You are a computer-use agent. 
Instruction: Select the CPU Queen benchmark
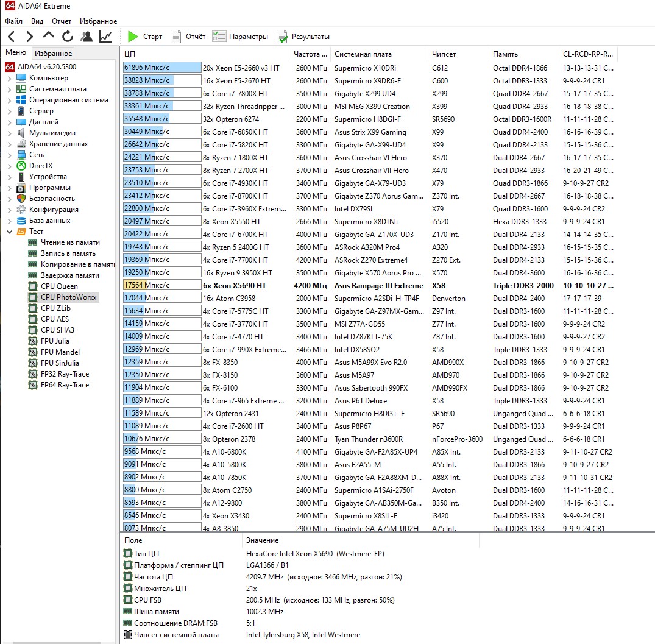(x=59, y=286)
